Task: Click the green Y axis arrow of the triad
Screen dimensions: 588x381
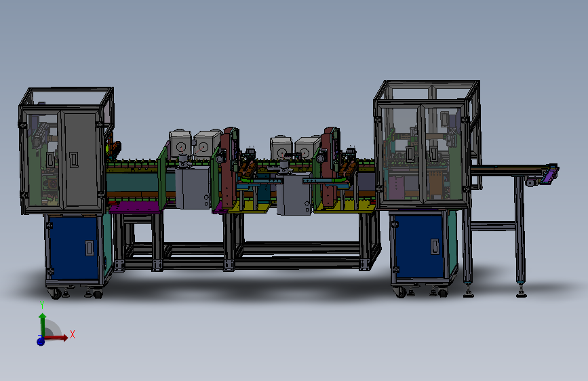Action: pyautogui.click(x=42, y=325)
